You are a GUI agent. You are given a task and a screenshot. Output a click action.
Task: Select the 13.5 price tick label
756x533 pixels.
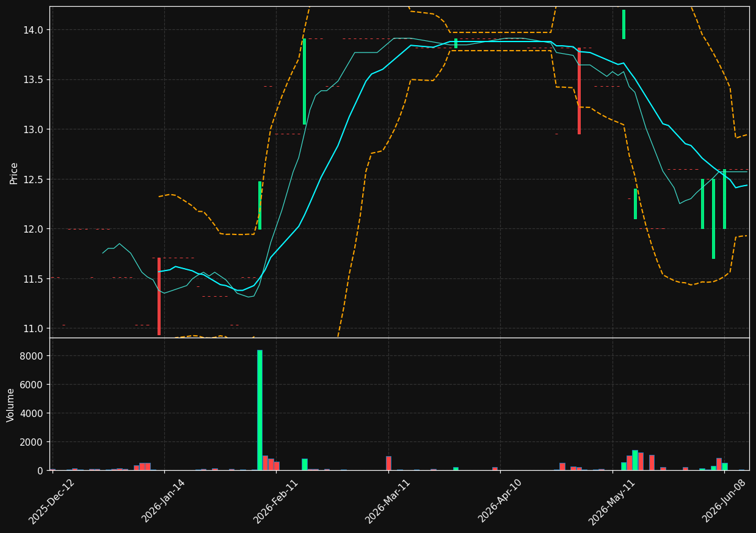[x=33, y=80]
